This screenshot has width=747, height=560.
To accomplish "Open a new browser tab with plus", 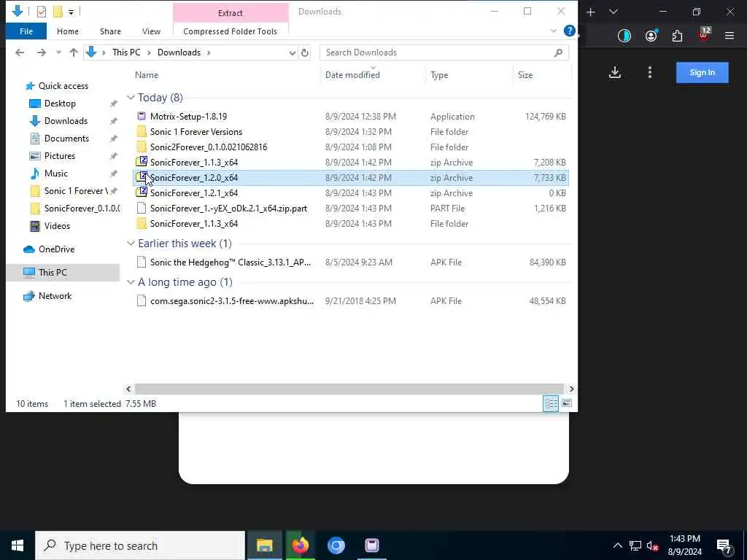I will [591, 12].
